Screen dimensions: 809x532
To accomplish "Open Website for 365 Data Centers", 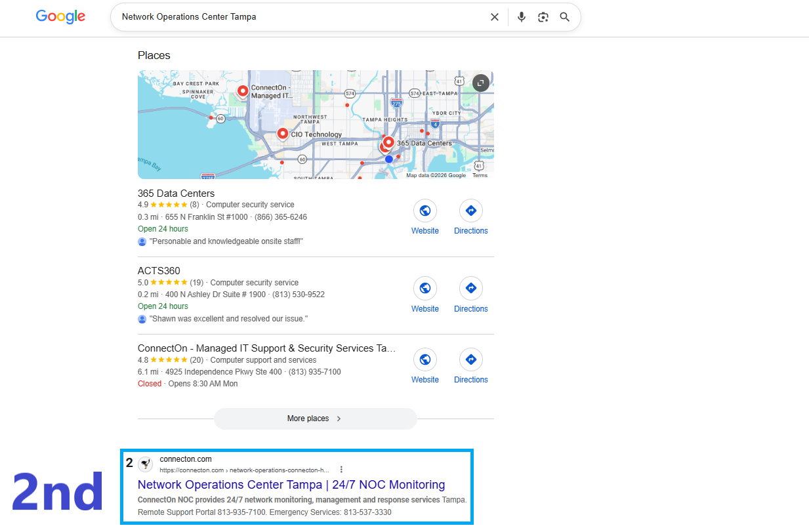I will [x=425, y=218].
